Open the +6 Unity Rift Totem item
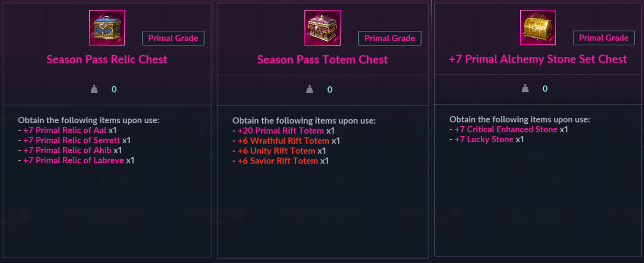 pos(277,151)
